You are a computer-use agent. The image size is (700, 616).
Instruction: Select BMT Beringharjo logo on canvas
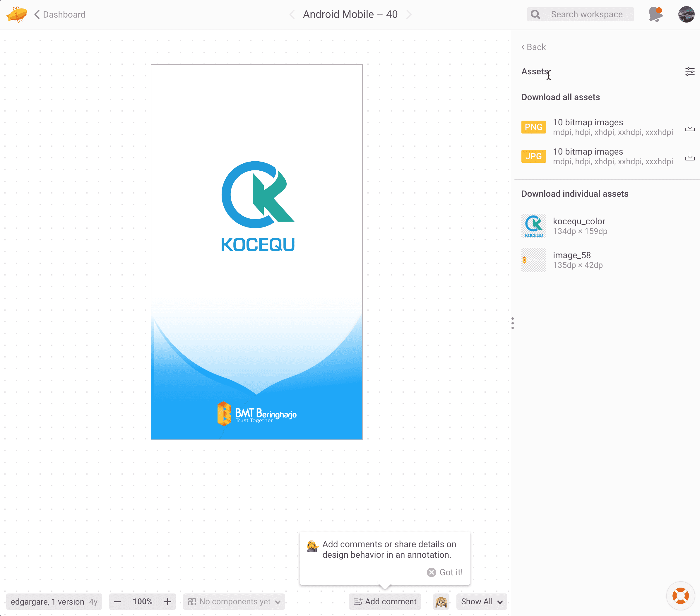pyautogui.click(x=257, y=414)
